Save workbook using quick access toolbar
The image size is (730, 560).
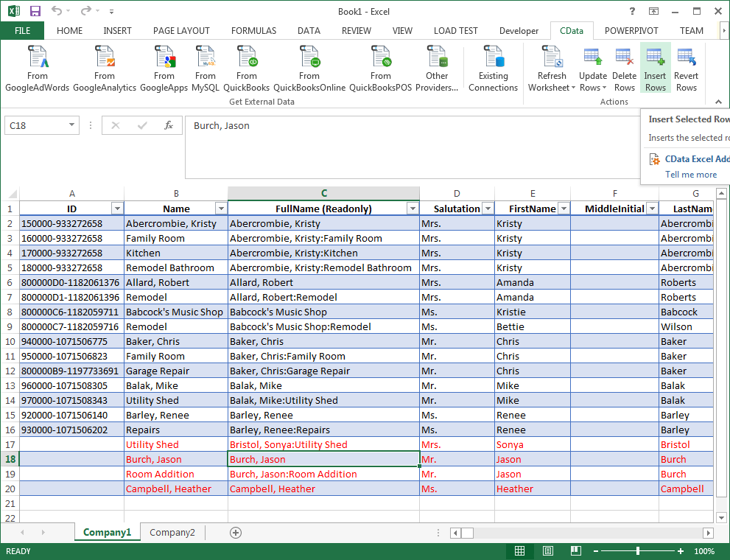(35, 11)
